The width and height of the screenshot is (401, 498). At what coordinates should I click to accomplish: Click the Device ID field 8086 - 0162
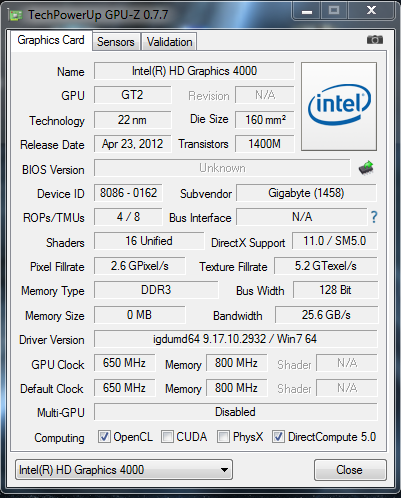128,193
